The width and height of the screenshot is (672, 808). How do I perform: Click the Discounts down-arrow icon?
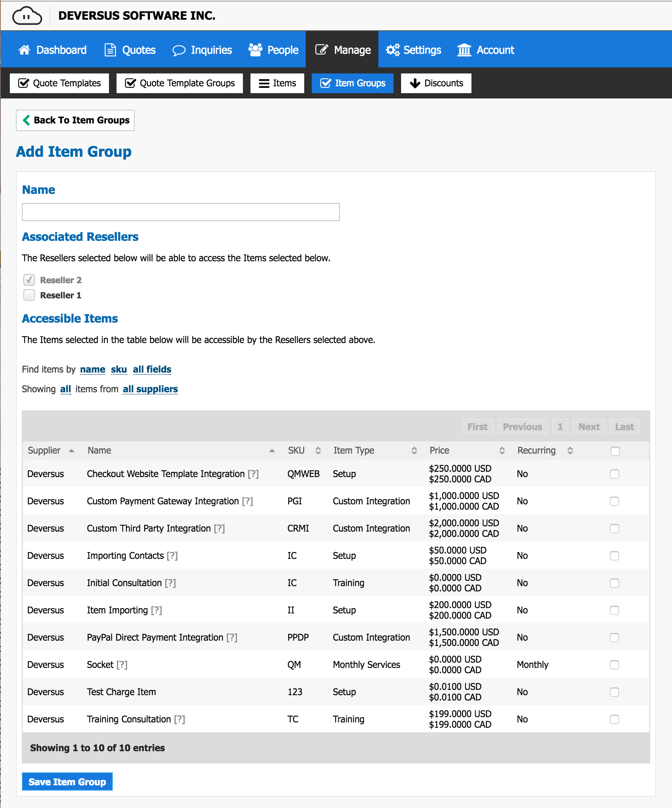[415, 84]
